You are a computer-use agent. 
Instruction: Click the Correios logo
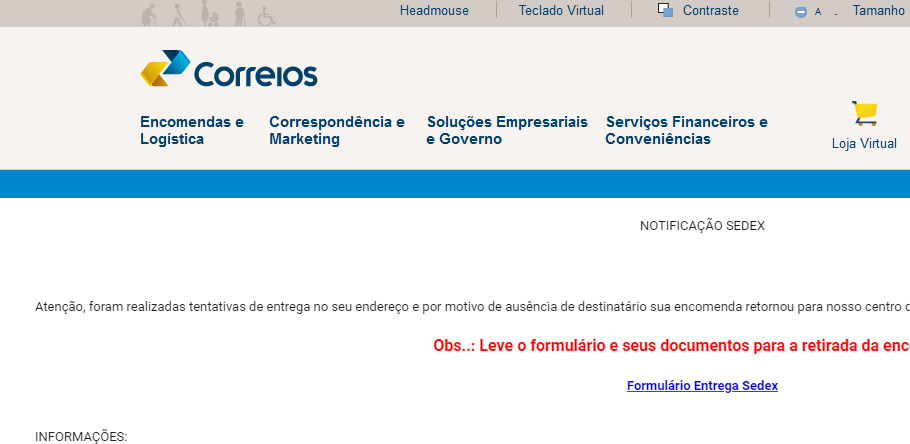tap(229, 68)
